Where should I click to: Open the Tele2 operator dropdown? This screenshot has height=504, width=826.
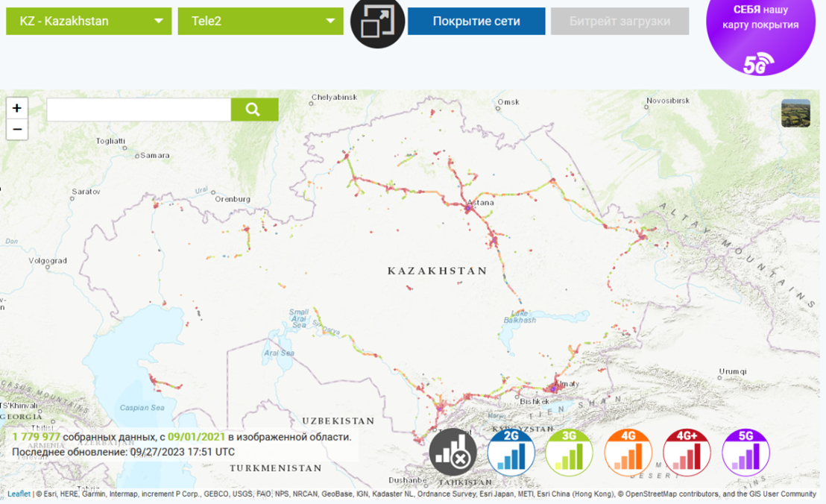click(259, 21)
